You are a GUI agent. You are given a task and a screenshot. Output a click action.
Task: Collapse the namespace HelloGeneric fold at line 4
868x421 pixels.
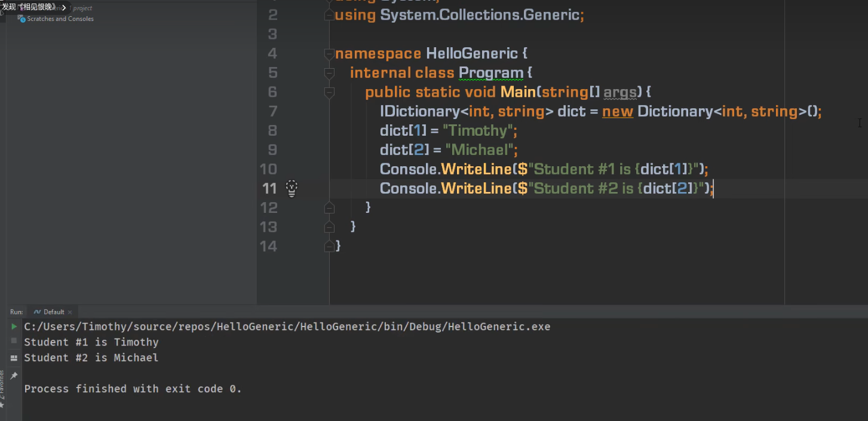pyautogui.click(x=329, y=54)
